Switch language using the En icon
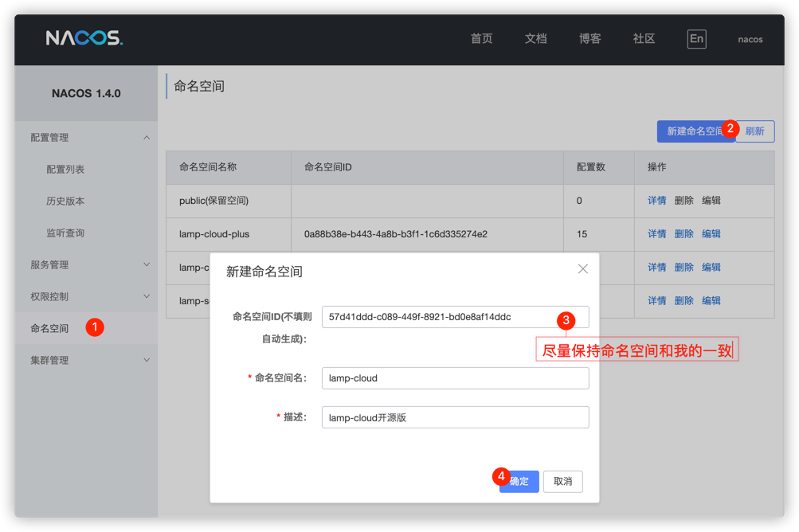The width and height of the screenshot is (799, 532). point(696,39)
